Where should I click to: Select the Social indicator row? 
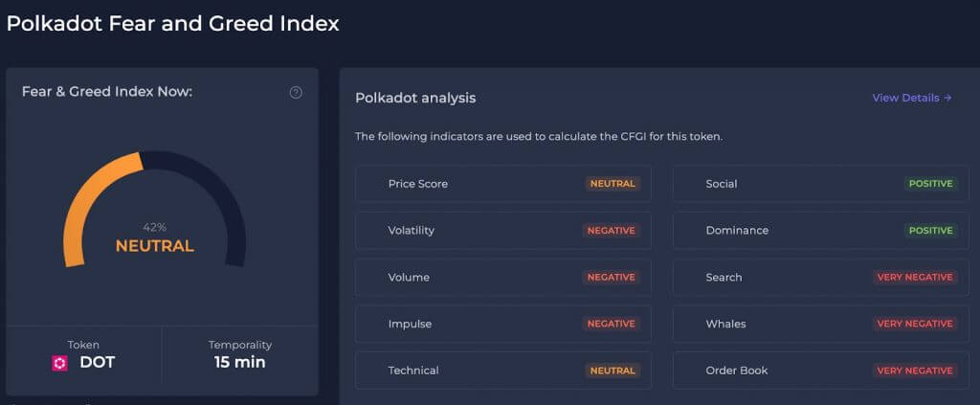820,184
